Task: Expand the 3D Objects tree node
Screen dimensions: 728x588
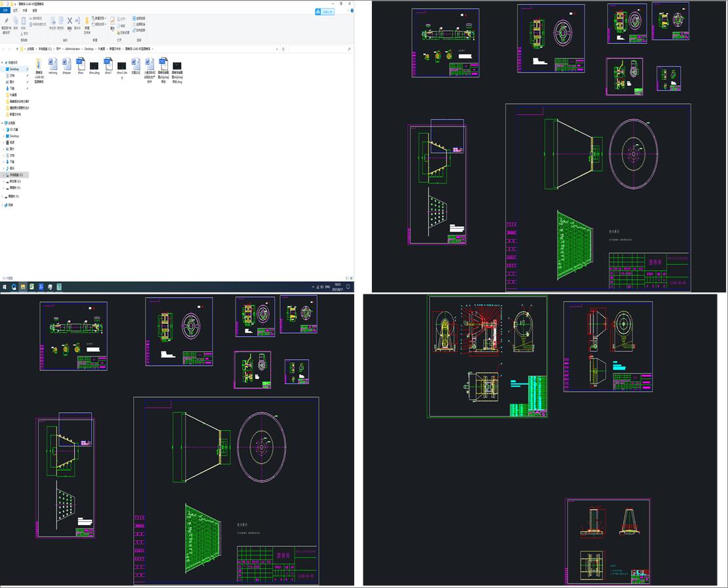Action: 4,130
